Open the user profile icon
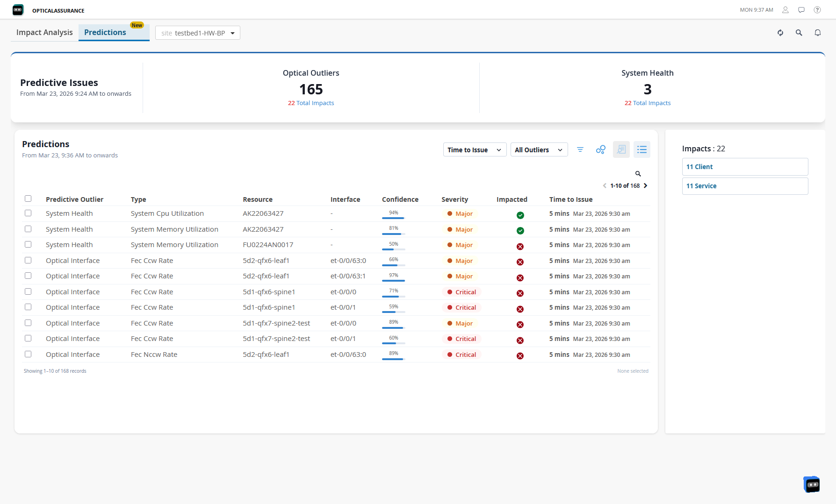This screenshot has height=504, width=836. click(x=786, y=10)
